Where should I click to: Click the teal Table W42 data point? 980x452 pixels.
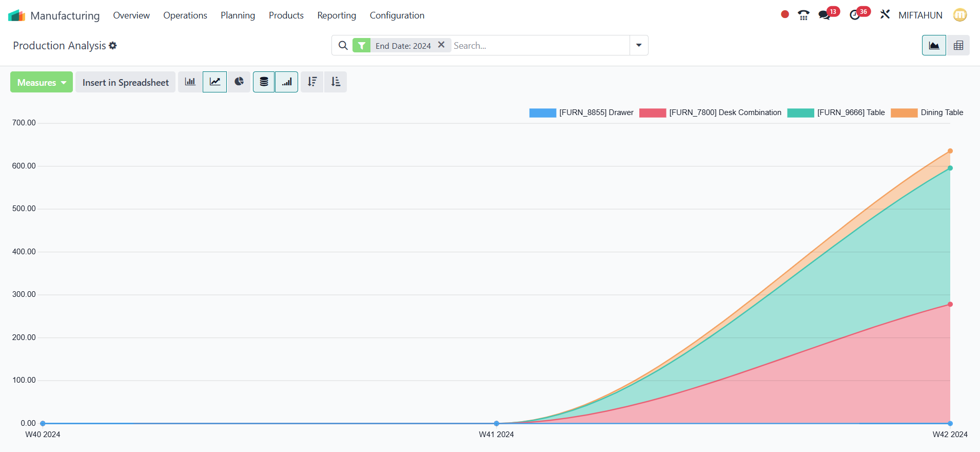tap(950, 168)
